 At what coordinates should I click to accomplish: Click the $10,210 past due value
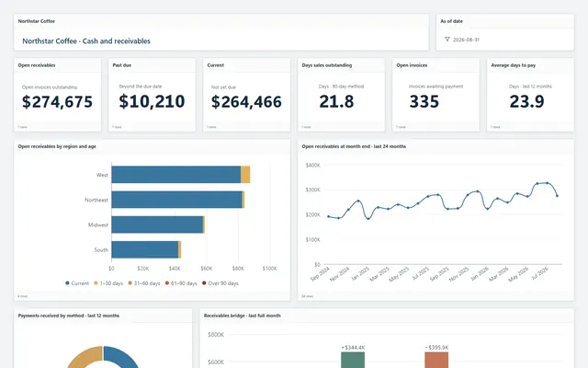152,101
